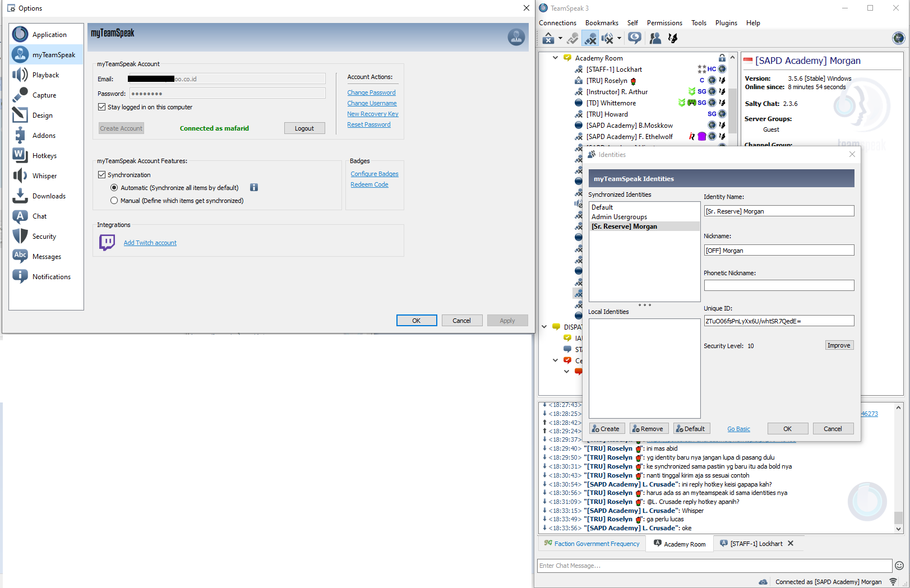This screenshot has height=588, width=910.
Task: Open the contacts toolbar icon
Action: click(x=655, y=38)
